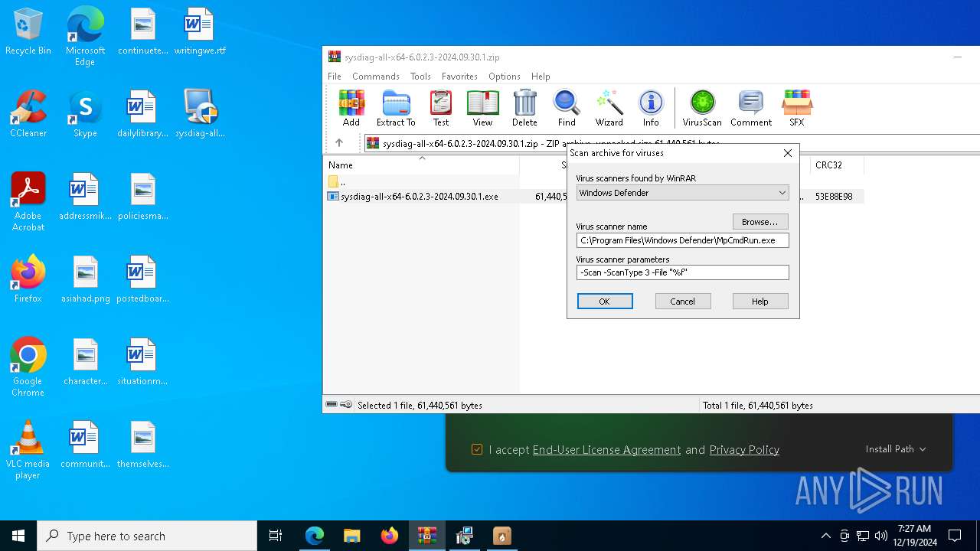Open the Commands menu
The image size is (980, 551).
click(x=376, y=77)
